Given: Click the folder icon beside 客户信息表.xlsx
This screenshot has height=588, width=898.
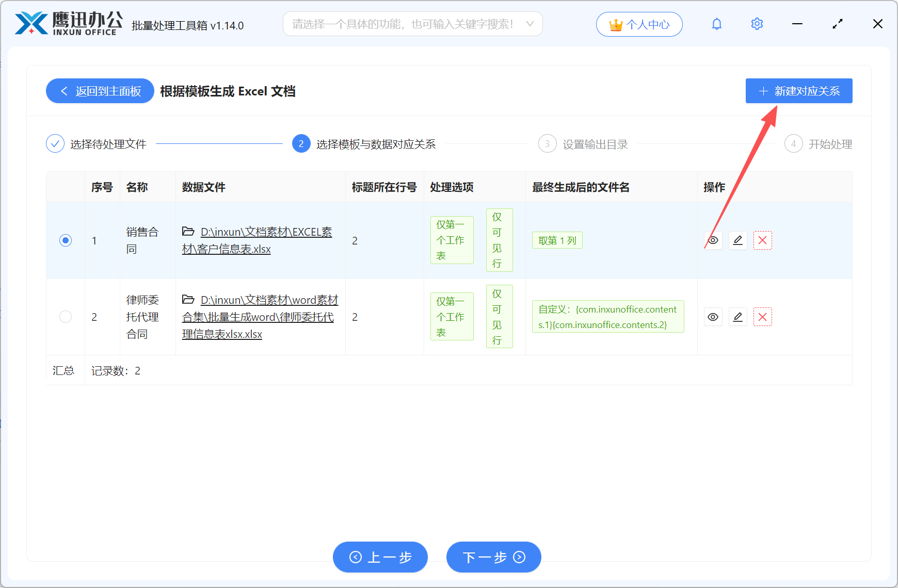Looking at the screenshot, I should click(x=188, y=232).
